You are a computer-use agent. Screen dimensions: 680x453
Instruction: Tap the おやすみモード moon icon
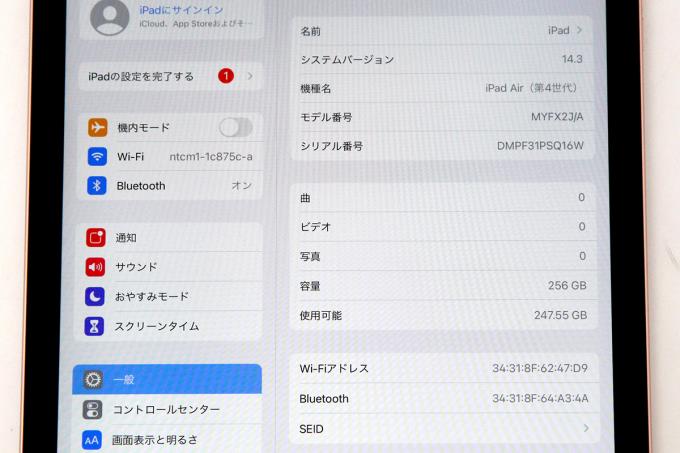pos(95,297)
